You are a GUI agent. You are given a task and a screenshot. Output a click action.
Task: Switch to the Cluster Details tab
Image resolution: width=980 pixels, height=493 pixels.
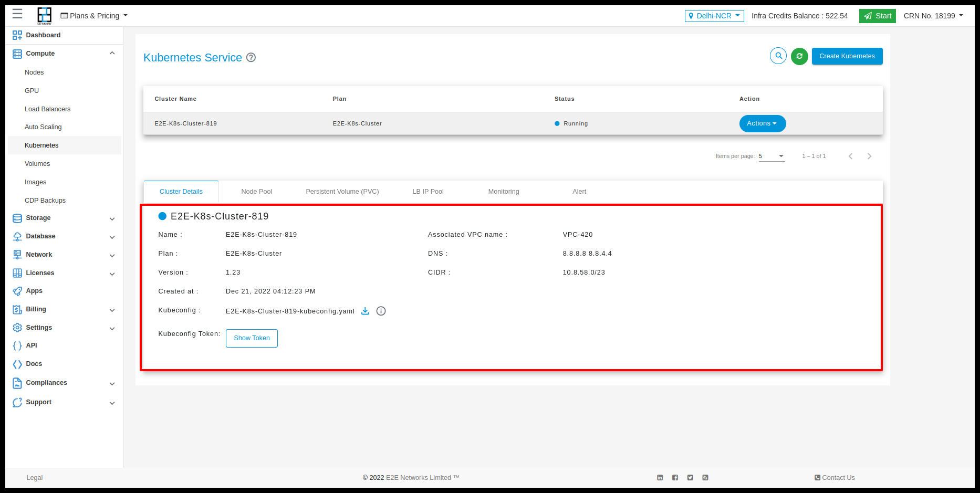pos(181,192)
